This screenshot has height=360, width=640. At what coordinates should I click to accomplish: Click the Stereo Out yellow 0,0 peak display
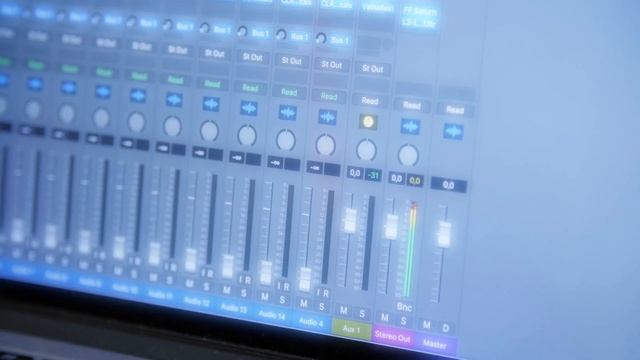[415, 180]
